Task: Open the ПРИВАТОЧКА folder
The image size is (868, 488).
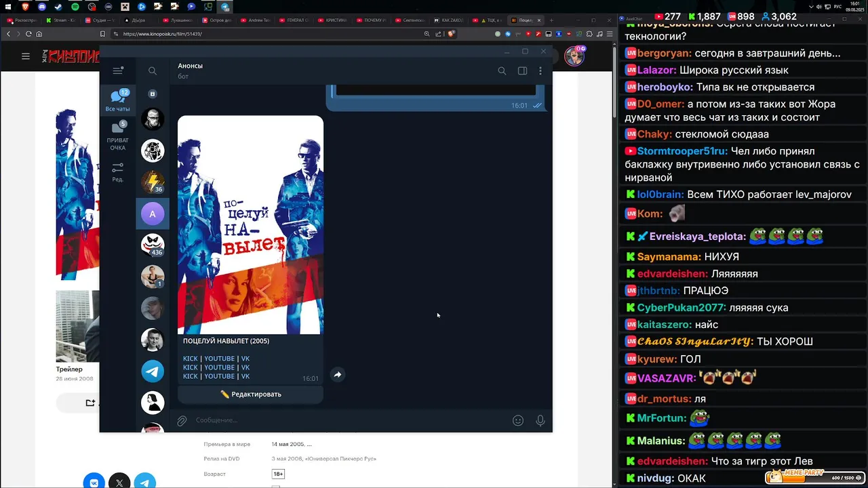Action: 118,136
